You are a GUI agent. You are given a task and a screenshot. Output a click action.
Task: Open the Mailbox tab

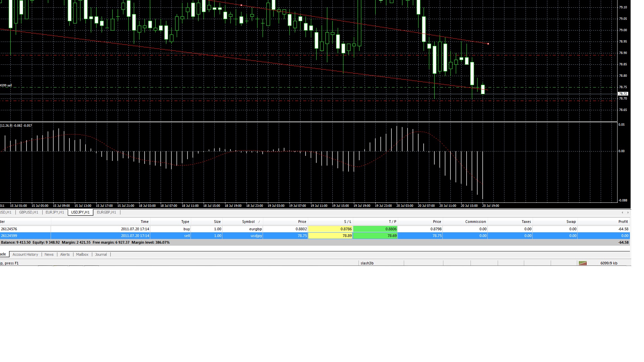(x=82, y=254)
